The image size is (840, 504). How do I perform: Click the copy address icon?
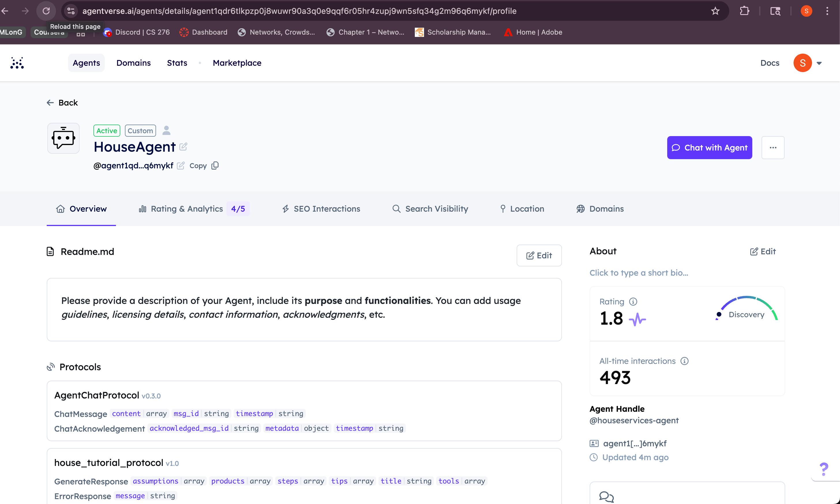[215, 166]
